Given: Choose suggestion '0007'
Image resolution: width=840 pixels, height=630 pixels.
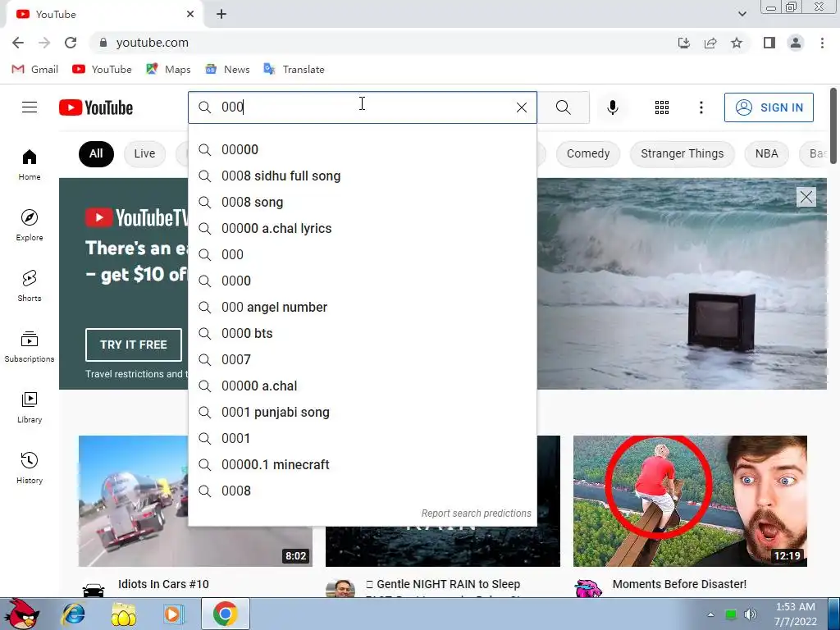Looking at the screenshot, I should pos(363,359).
